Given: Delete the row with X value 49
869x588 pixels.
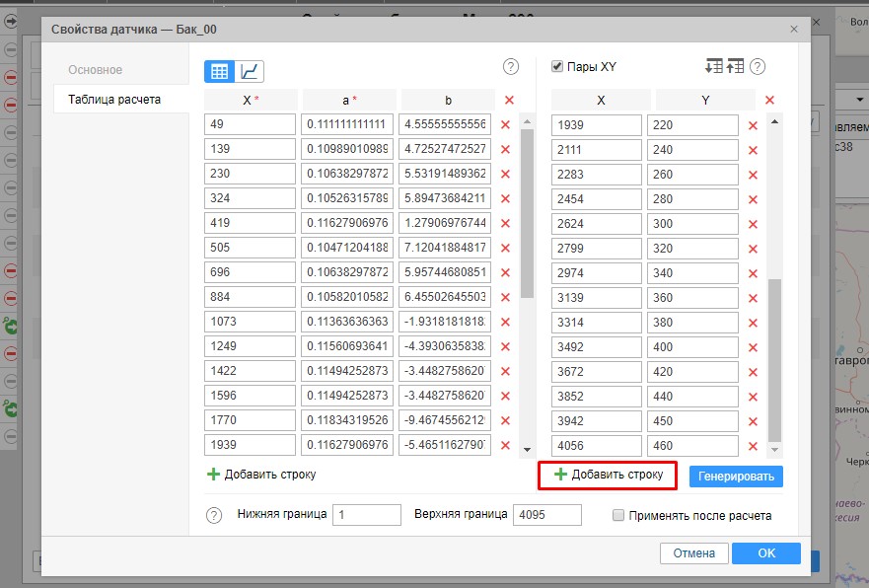Looking at the screenshot, I should pos(505,124).
